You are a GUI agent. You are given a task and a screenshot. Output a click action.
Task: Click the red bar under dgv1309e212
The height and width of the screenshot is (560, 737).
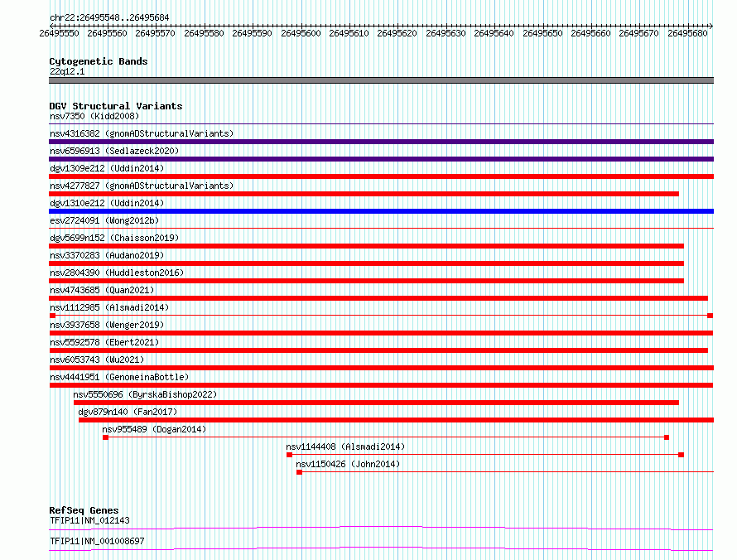(381, 176)
